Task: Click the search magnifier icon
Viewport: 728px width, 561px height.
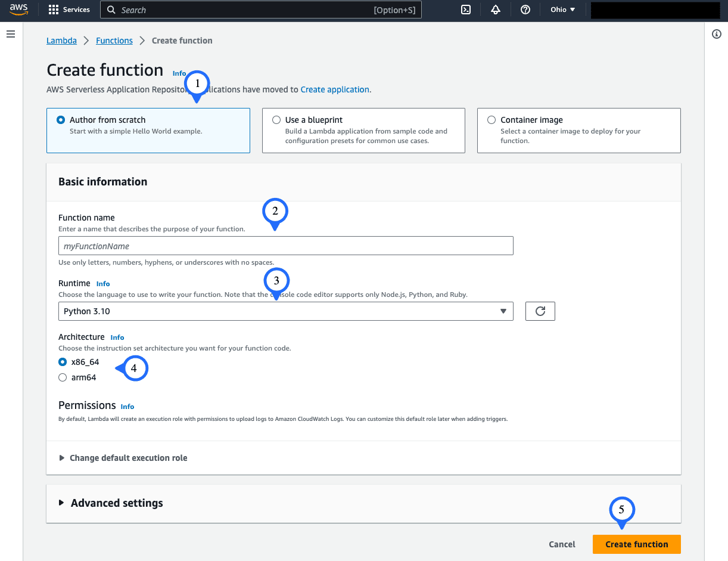Action: point(111,10)
